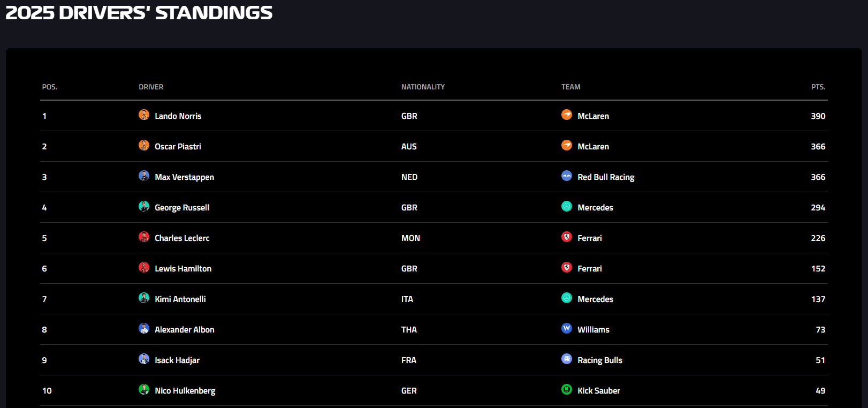868x408 pixels.
Task: Click the NATIONALITY column header
Action: pyautogui.click(x=423, y=87)
